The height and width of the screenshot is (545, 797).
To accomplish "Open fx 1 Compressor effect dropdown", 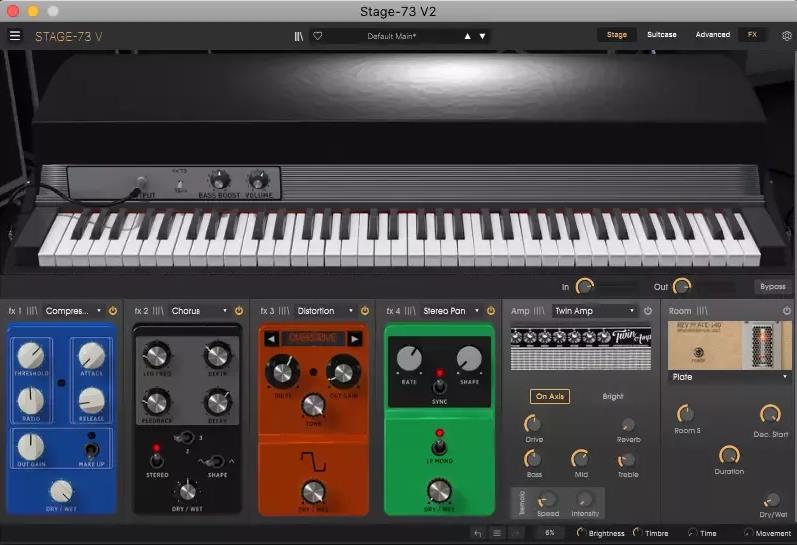I will [x=74, y=311].
